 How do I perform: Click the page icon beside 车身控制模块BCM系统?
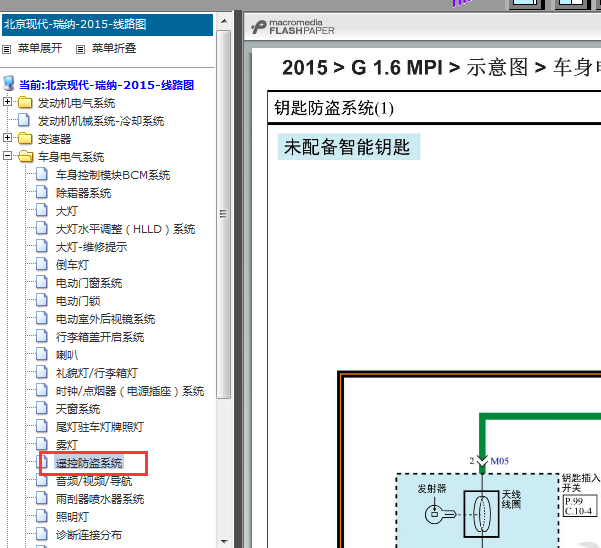42,174
